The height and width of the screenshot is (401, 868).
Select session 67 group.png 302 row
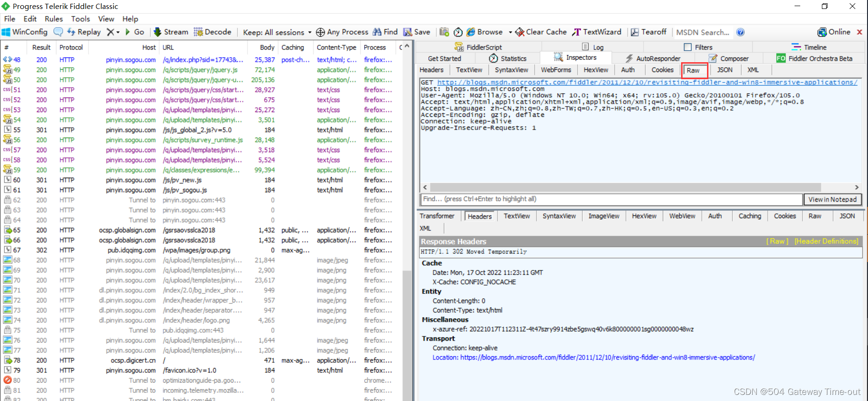coord(201,250)
